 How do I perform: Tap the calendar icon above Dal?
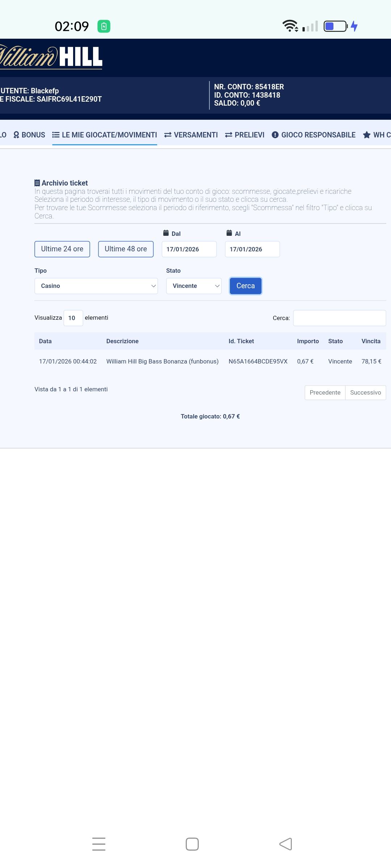166,233
